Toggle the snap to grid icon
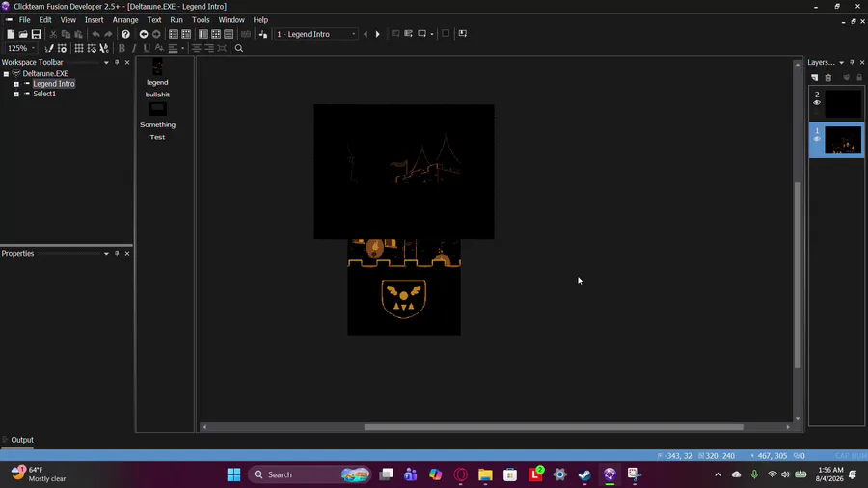 (92, 48)
